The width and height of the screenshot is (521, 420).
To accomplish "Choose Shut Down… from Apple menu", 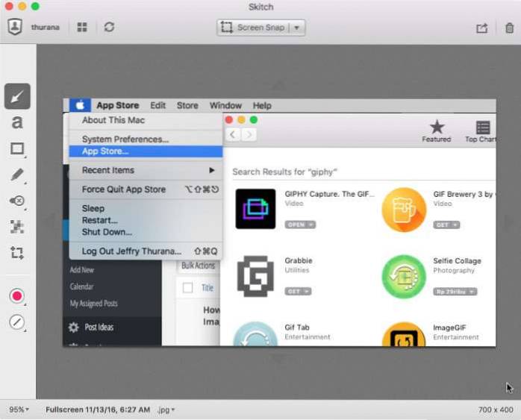I will click(x=146, y=232).
